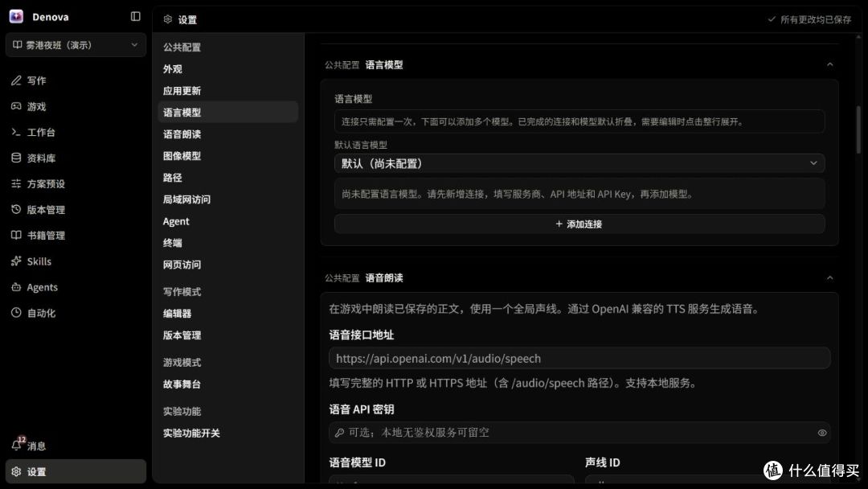Select 图像模型 in settings navigation
This screenshot has width=868, height=489.
(228, 155)
